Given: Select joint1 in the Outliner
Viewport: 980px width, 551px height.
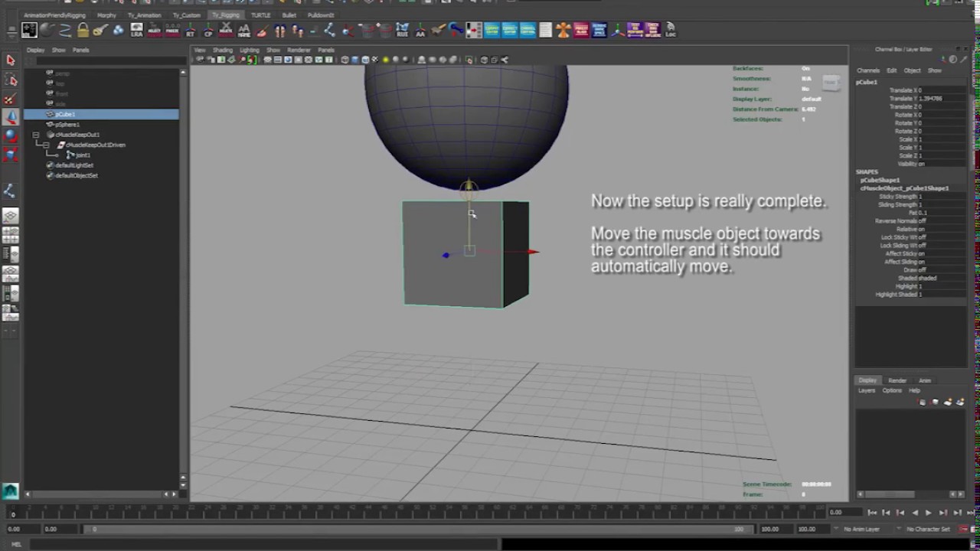Looking at the screenshot, I should (83, 155).
